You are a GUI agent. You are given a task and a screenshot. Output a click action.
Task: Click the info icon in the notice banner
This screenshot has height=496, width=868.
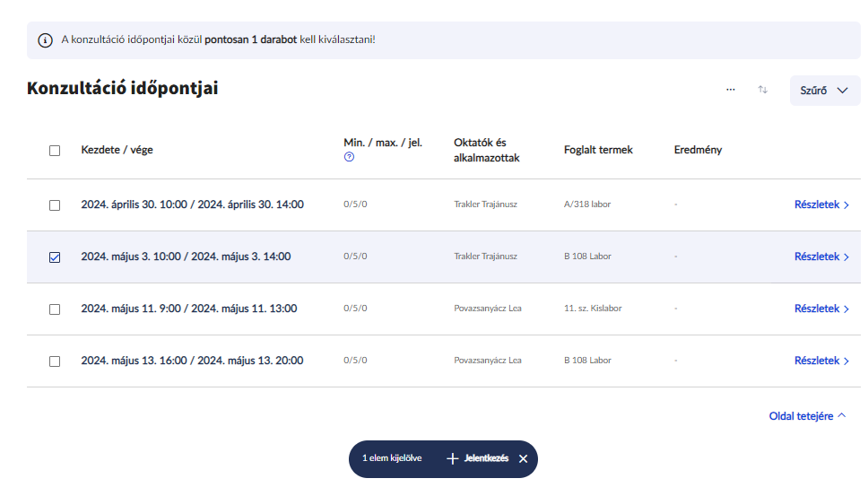pos(45,40)
